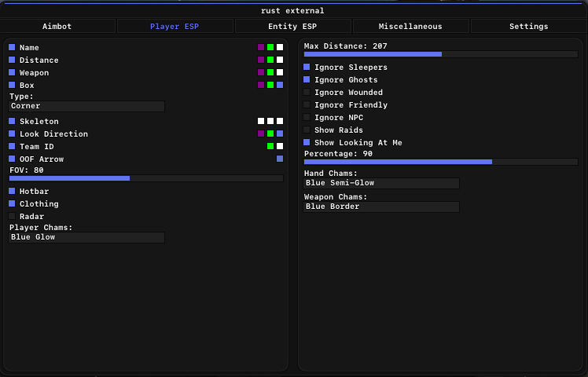Screen dimensions: 588x377
Task: Disable the Skeleton checkbox
Action: (x=12, y=121)
